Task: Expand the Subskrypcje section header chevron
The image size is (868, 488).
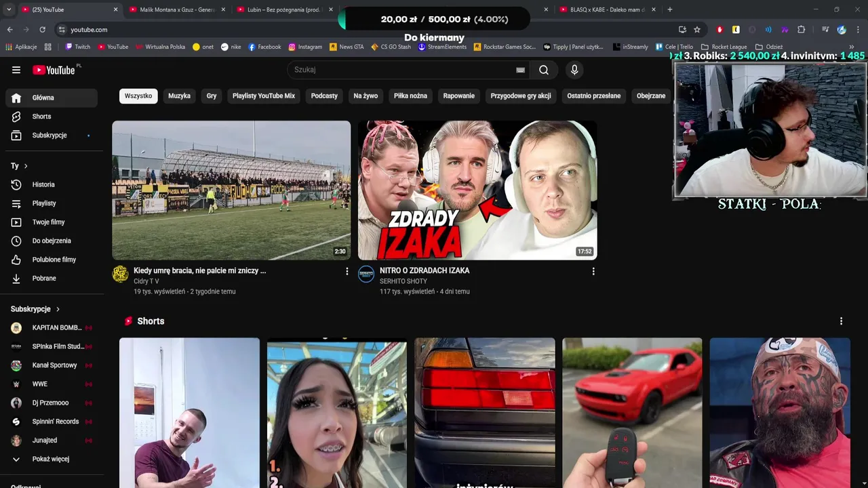Action: (58, 309)
